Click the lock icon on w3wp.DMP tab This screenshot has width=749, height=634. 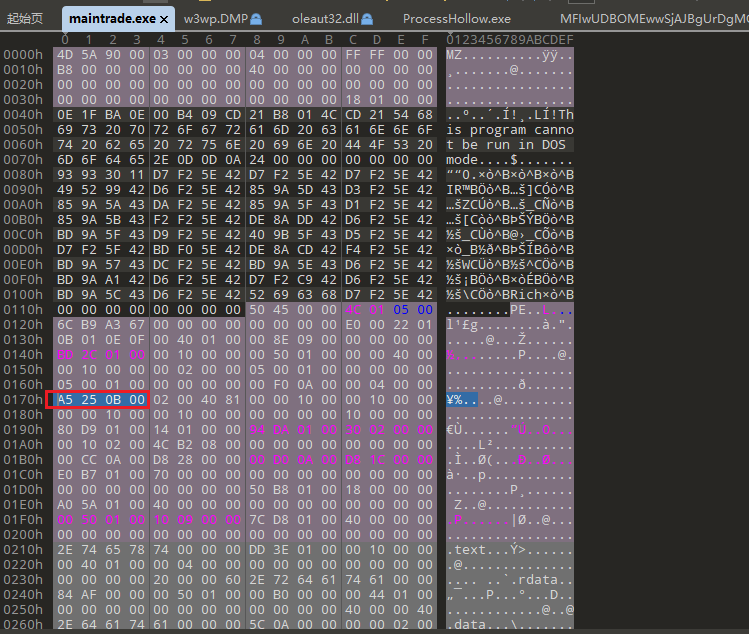click(256, 19)
